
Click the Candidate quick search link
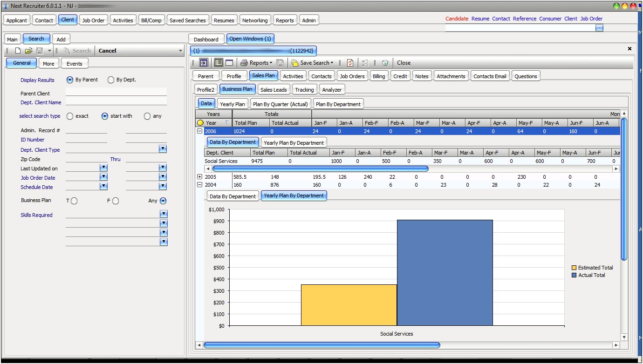tap(457, 19)
